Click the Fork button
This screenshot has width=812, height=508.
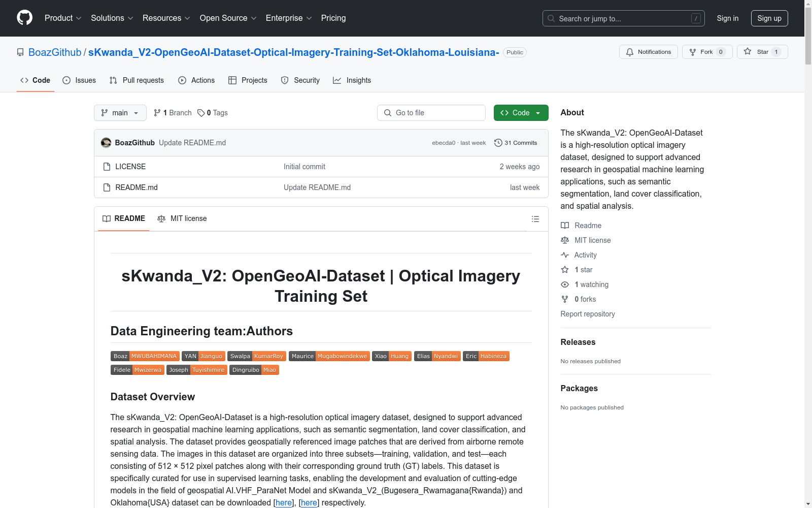707,52
